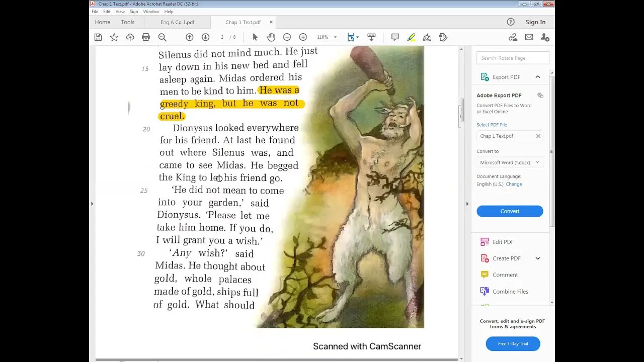Open the Sign menu
Viewport: 644px width, 362px height.
click(x=134, y=12)
